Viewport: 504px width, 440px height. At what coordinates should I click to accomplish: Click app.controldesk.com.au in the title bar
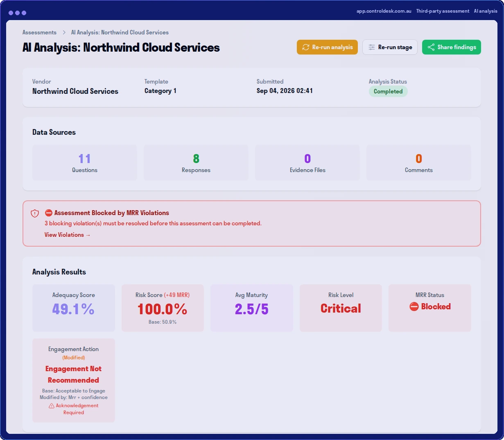tap(384, 11)
